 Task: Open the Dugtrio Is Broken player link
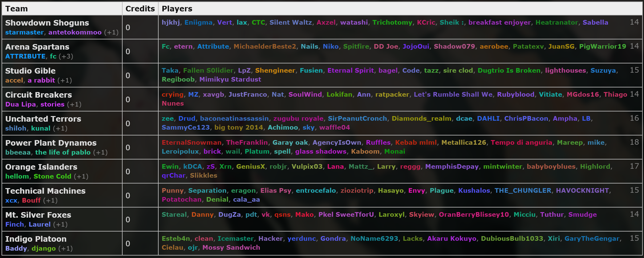pyautogui.click(x=509, y=71)
